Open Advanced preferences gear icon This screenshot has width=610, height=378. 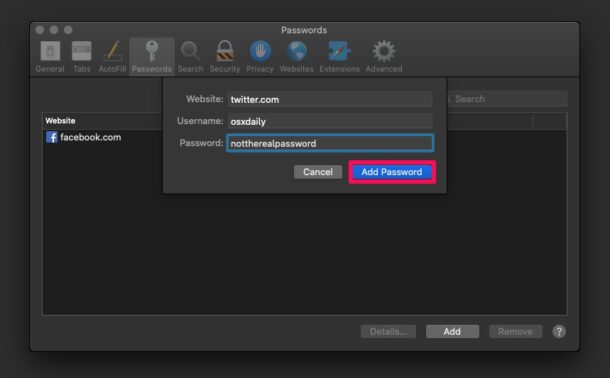[x=384, y=57]
